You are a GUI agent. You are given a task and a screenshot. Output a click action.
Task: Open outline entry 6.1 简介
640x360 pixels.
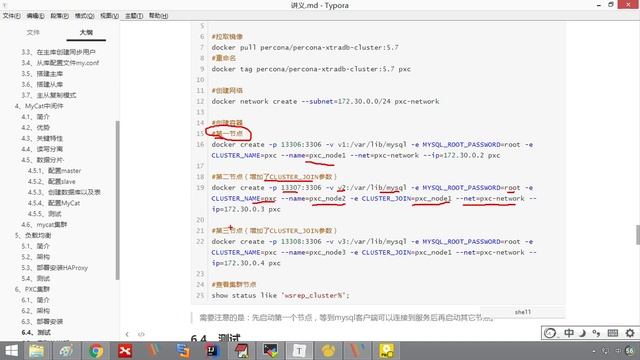click(x=35, y=300)
